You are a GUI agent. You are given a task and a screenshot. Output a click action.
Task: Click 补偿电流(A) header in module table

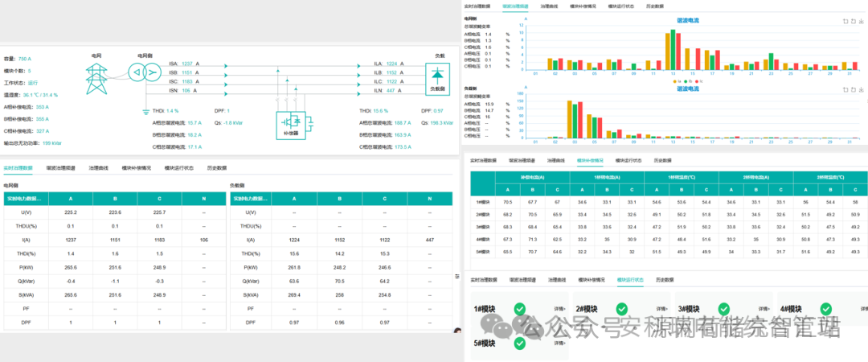[533, 178]
